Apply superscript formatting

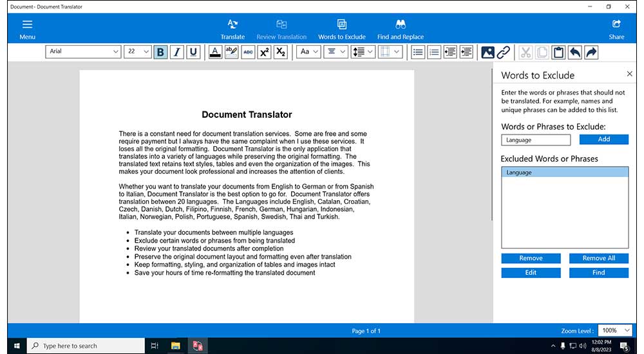coord(264,51)
